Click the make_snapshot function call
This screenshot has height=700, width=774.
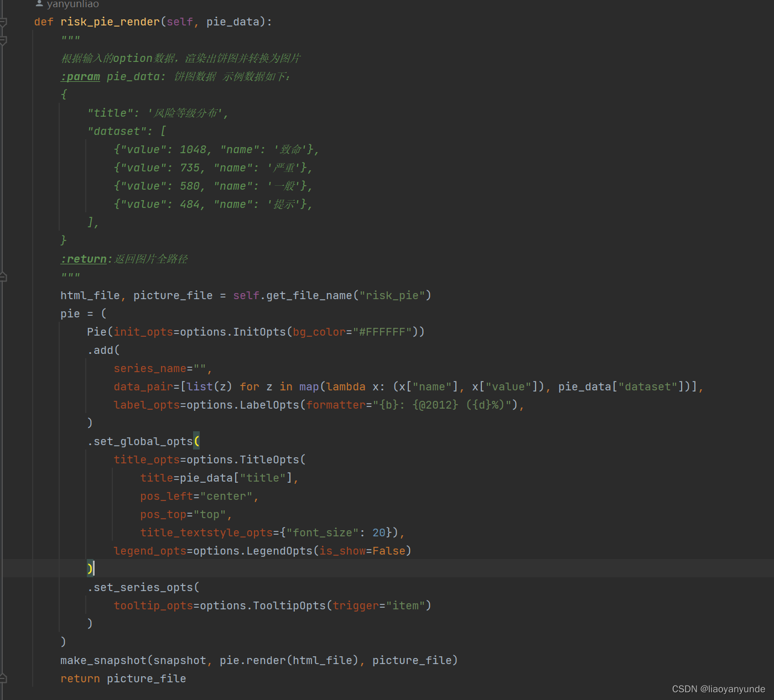point(103,661)
